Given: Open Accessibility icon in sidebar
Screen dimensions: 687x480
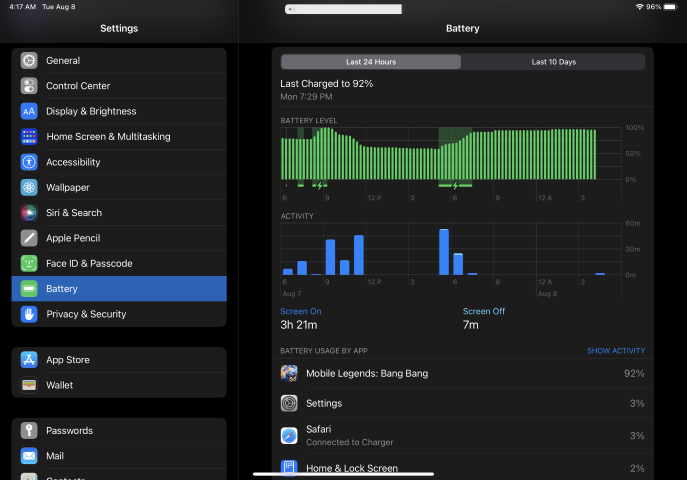Looking at the screenshot, I should 29,162.
